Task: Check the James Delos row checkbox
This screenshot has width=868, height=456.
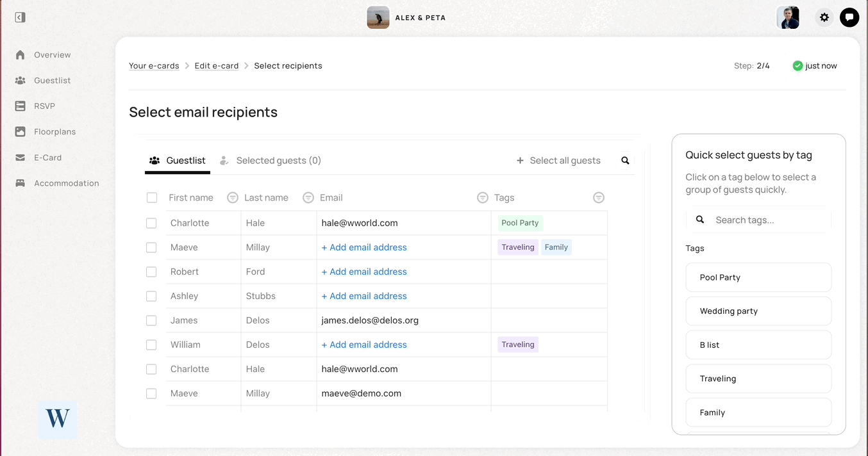Action: pyautogui.click(x=151, y=320)
